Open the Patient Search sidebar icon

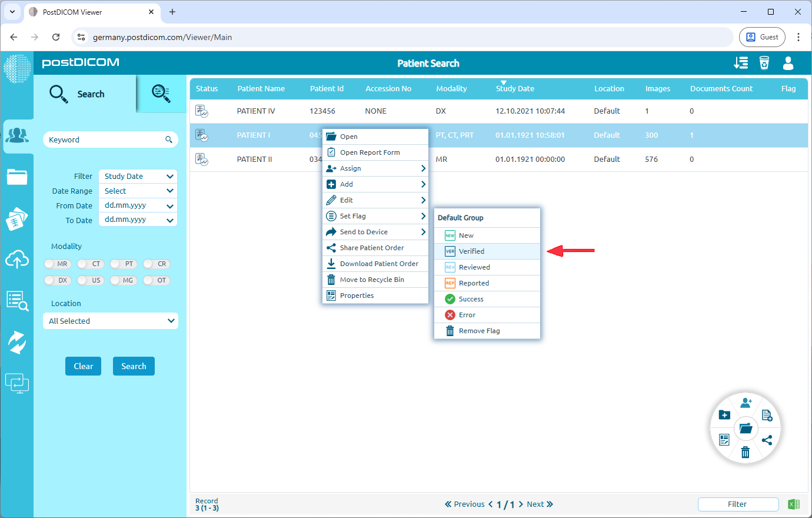click(18, 135)
